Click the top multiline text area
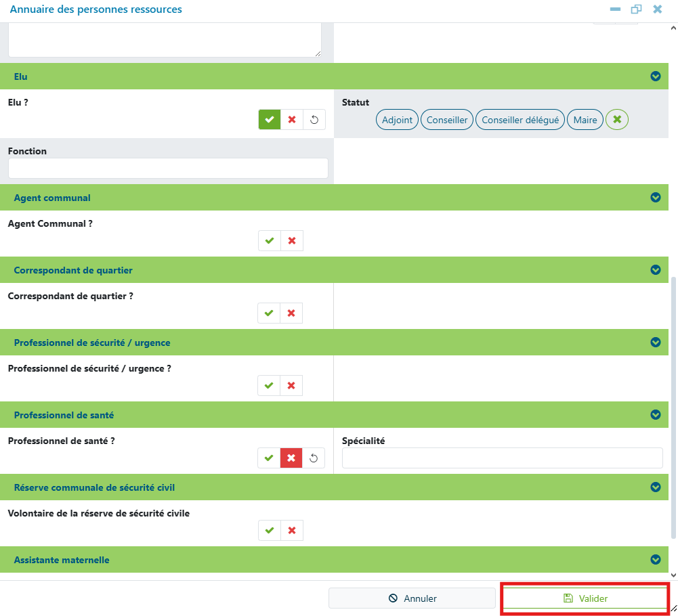678x616 pixels. pos(165,40)
